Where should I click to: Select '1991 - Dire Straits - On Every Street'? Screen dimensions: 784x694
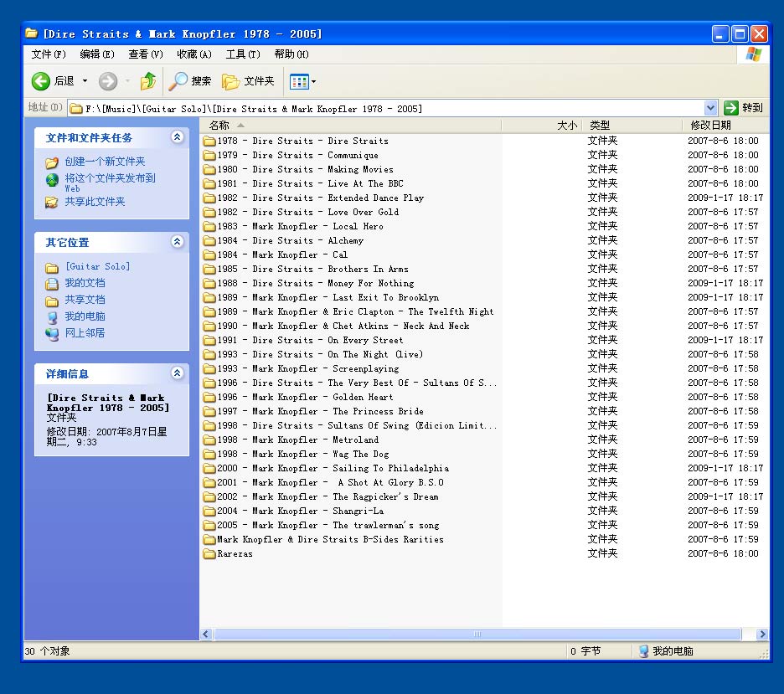click(311, 340)
